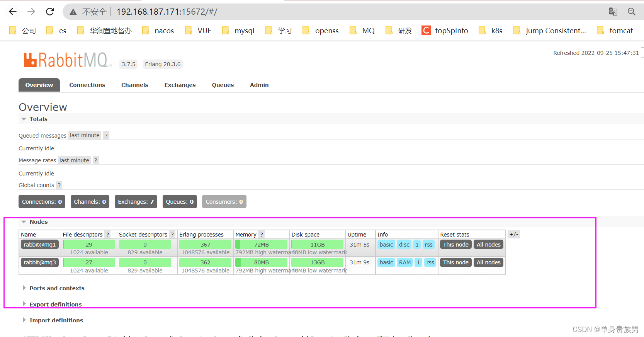The image size is (644, 337).
Task: Open the 公司 bookmark folder
Action: [x=23, y=31]
